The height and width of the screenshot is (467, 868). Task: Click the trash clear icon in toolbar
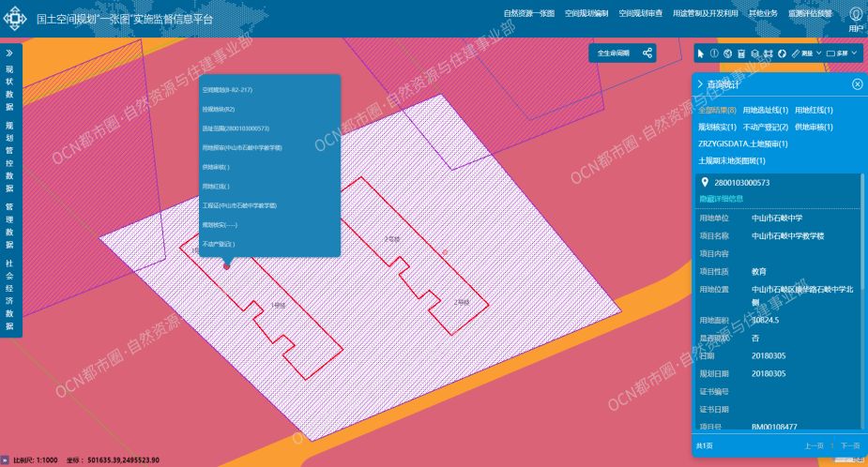coord(741,53)
